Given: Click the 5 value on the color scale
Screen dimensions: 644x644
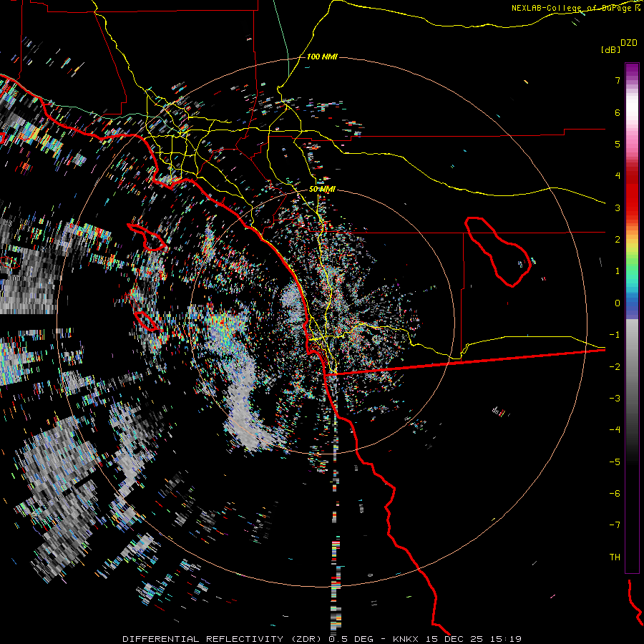Looking at the screenshot, I should tap(618, 144).
